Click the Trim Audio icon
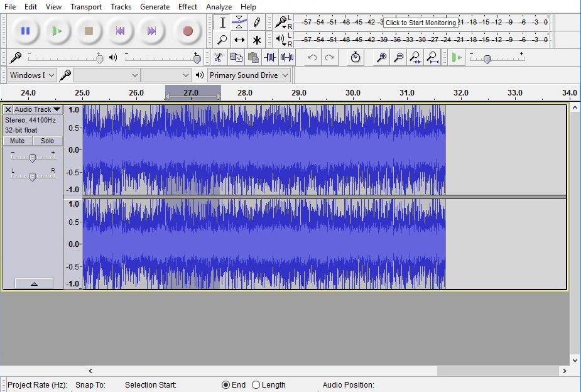 click(x=270, y=58)
